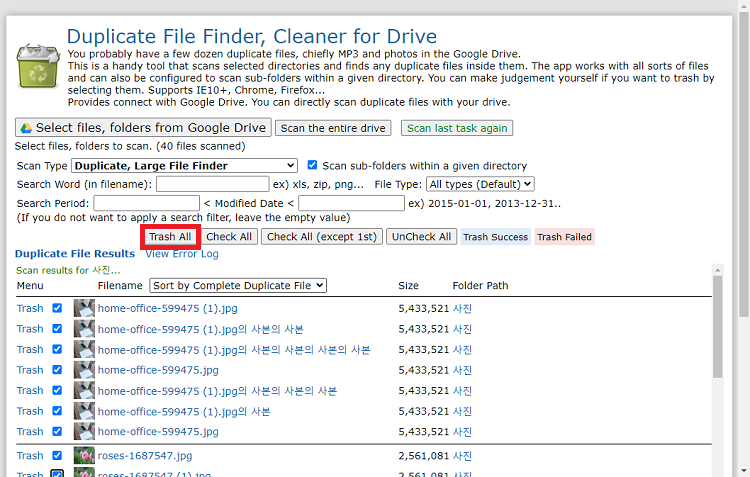Uncheck the first home-office-599475 (1).jpg checkbox
The image size is (750, 477).
pos(57,308)
